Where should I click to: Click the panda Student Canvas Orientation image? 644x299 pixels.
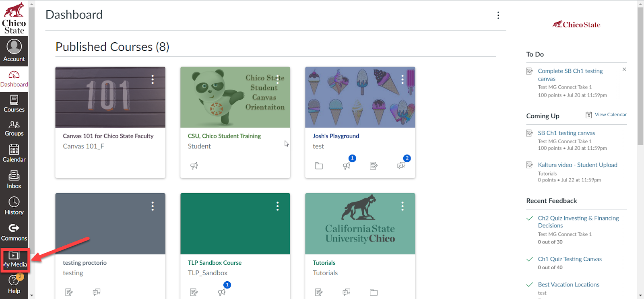point(235,97)
